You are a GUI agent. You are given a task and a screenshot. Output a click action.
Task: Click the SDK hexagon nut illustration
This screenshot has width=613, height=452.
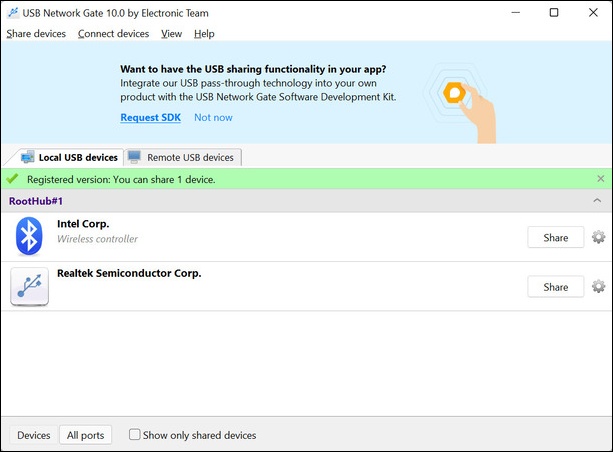(x=454, y=93)
